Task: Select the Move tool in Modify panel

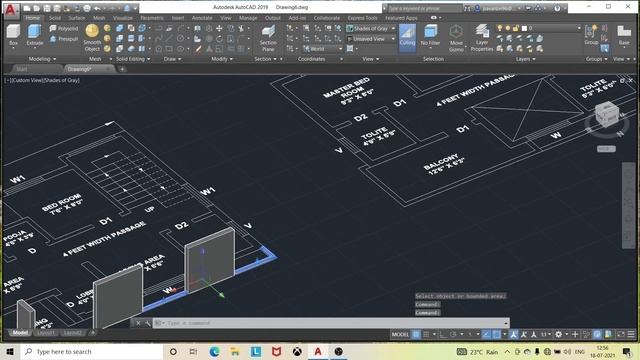Action: point(219,28)
